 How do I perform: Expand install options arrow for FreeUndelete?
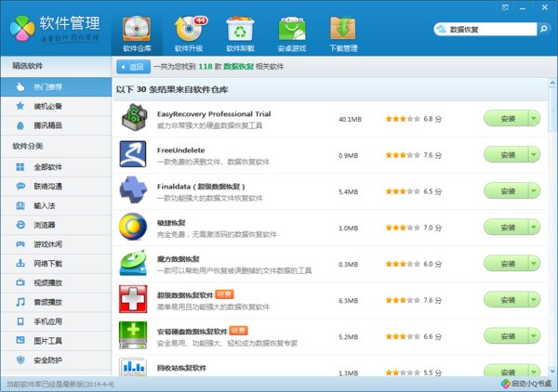[x=534, y=155]
